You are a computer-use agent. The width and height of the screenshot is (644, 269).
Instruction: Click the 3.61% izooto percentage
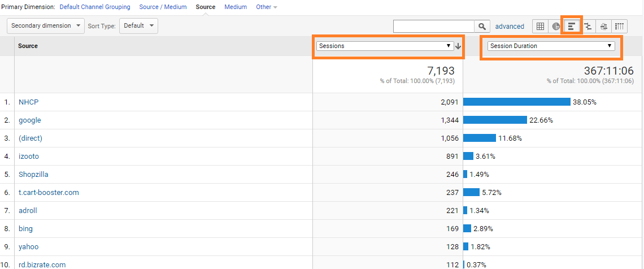(485, 157)
